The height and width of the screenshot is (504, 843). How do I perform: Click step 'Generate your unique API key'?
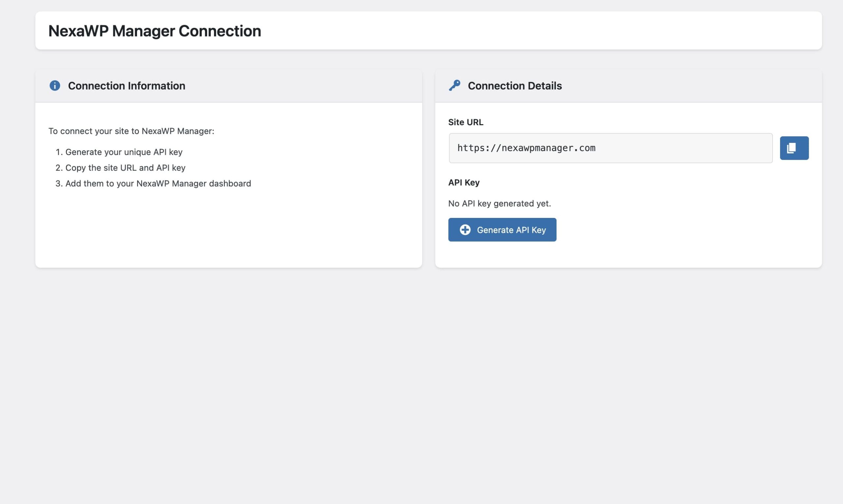pos(123,152)
